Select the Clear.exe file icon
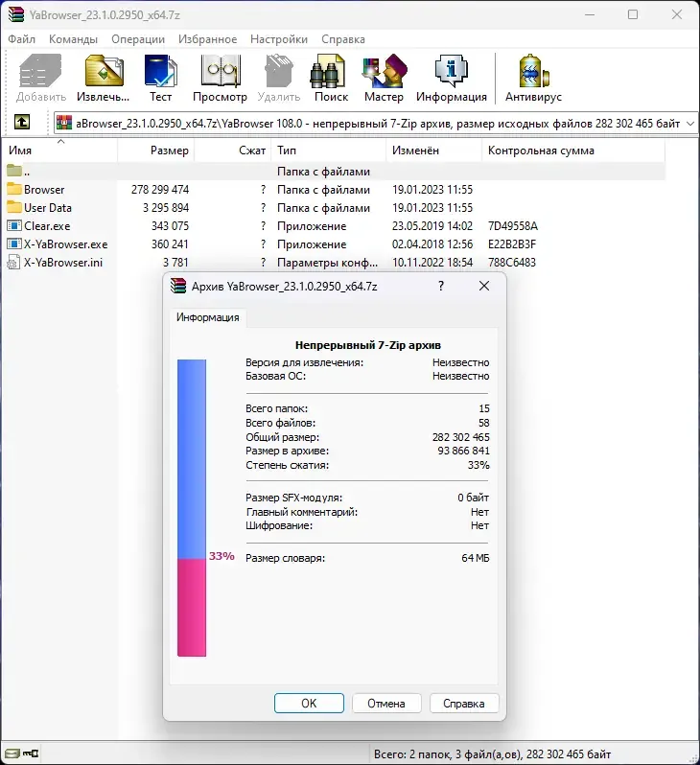The height and width of the screenshot is (765, 700). pyautogui.click(x=14, y=225)
